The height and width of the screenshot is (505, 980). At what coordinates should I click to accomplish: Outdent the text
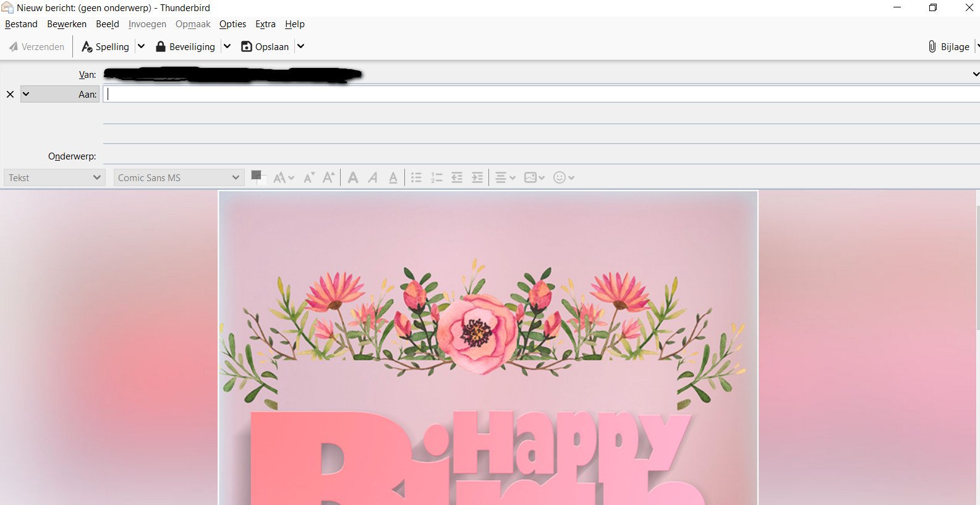(457, 178)
